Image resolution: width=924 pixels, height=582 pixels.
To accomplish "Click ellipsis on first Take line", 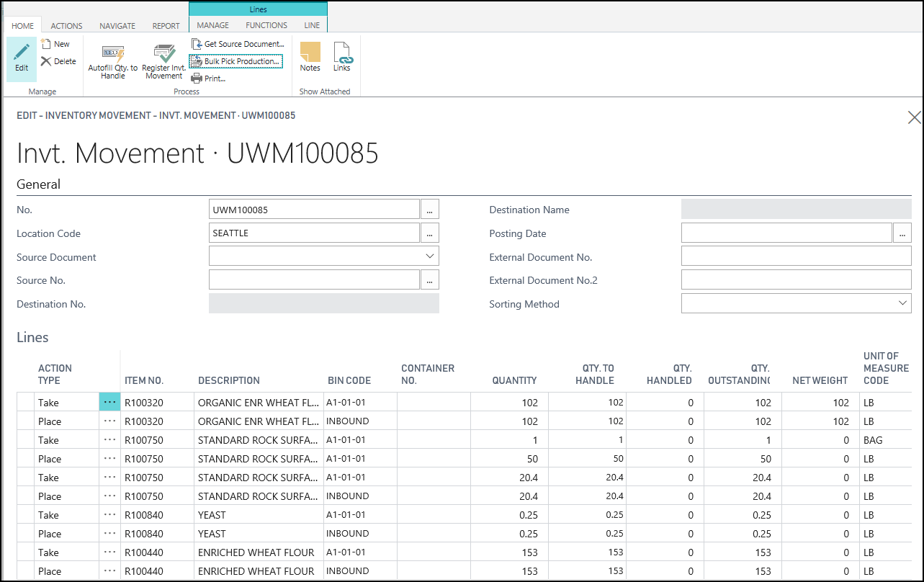I will click(109, 403).
